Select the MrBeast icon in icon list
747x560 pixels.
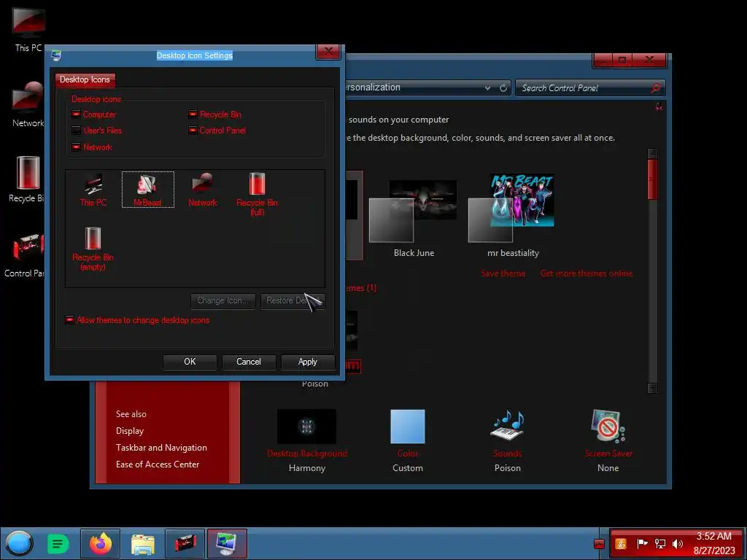147,190
